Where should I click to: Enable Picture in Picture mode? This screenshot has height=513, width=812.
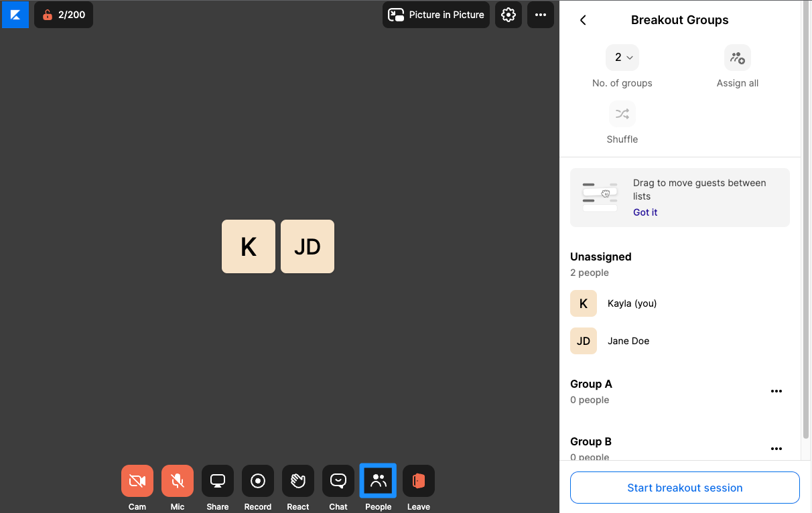coord(436,15)
